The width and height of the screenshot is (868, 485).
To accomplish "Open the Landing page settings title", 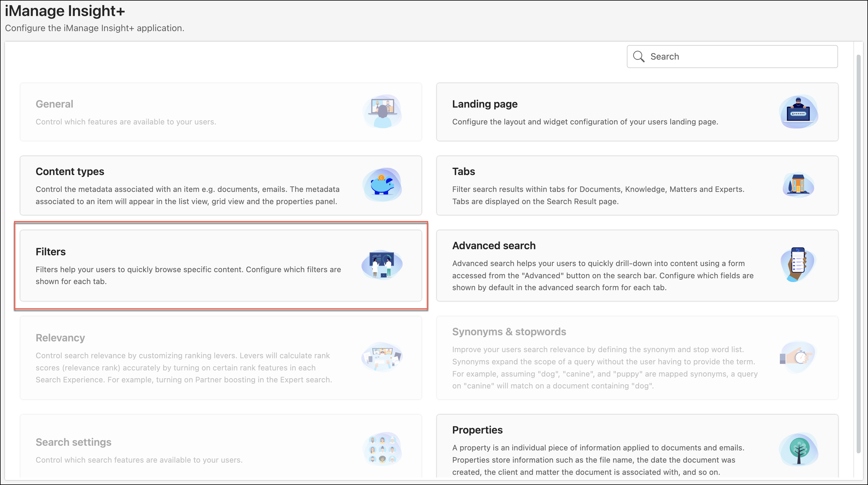I will [485, 104].
